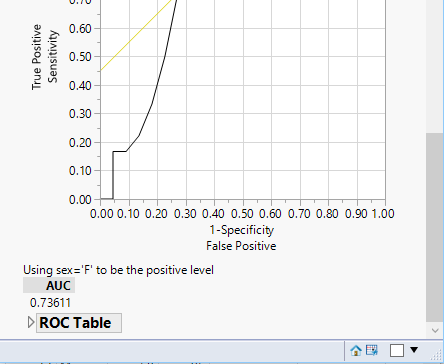
Task: Click the False Positive axis label
Action: point(241,246)
